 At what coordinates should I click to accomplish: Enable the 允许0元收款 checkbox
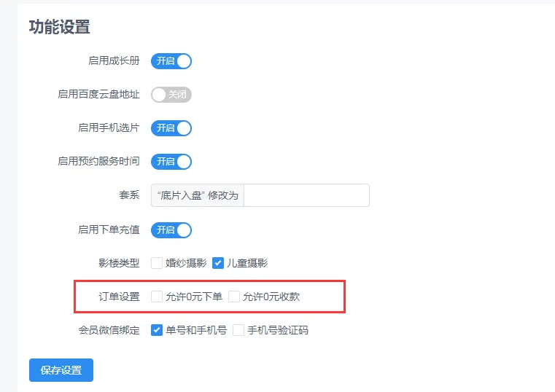point(234,297)
